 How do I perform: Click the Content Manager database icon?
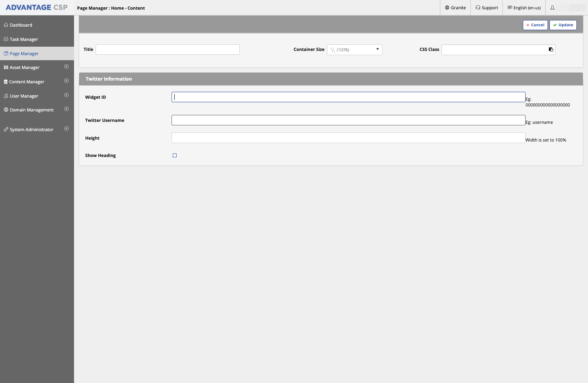point(6,82)
